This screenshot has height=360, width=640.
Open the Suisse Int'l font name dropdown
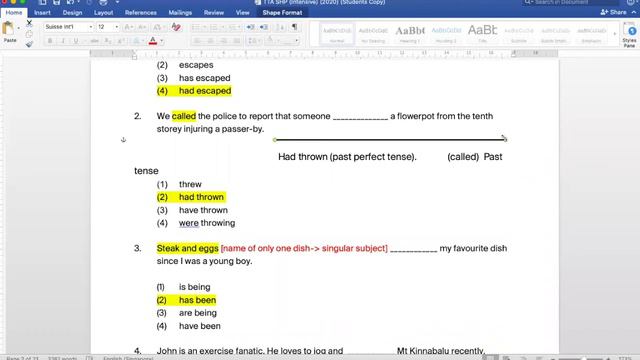coord(91,27)
